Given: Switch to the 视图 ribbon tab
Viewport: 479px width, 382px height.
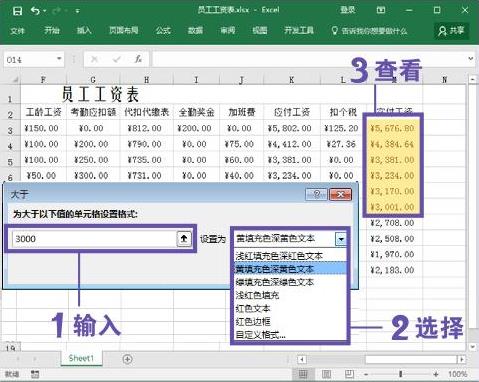Looking at the screenshot, I should 260,30.
